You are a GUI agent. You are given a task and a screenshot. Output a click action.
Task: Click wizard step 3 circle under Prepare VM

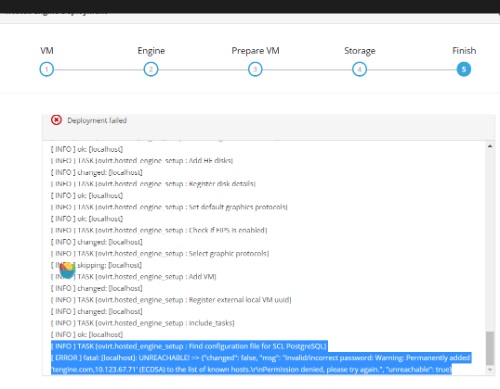tap(255, 69)
